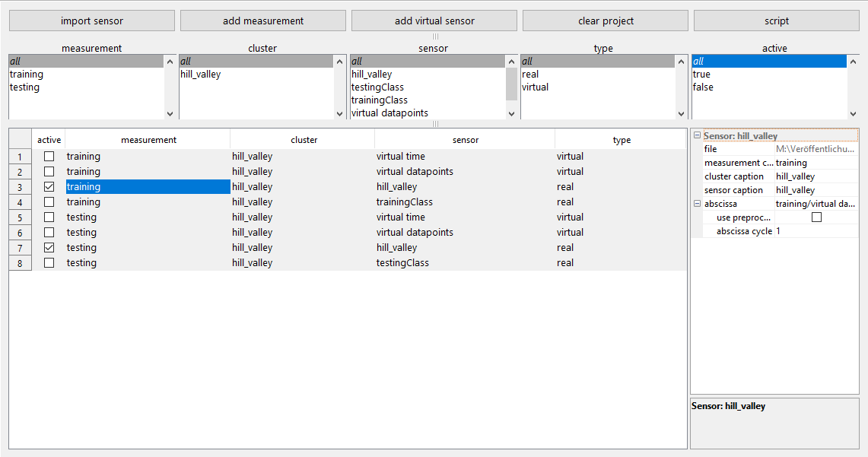Click the import sensor button
The width and height of the screenshot is (868, 457).
[92, 21]
